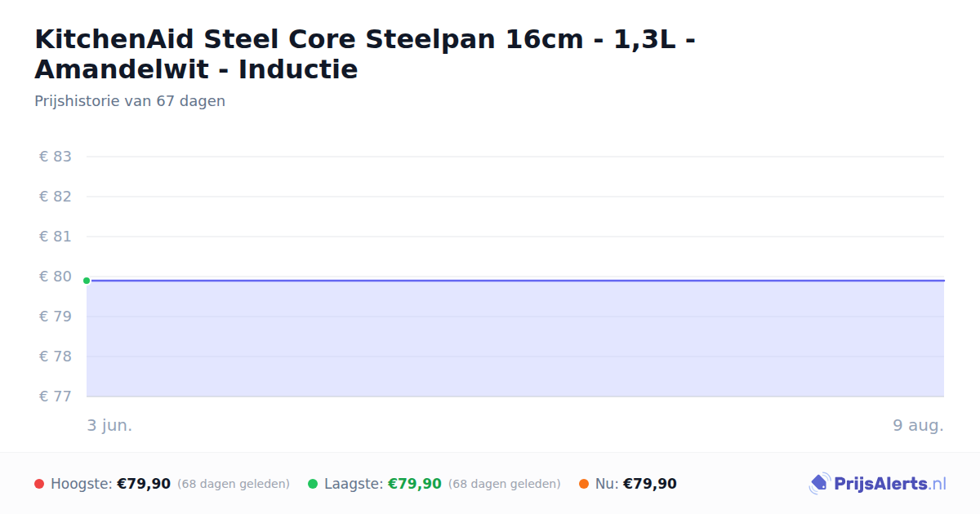This screenshot has height=514, width=980.
Task: Click the € 77 axis label
Action: tap(56, 397)
